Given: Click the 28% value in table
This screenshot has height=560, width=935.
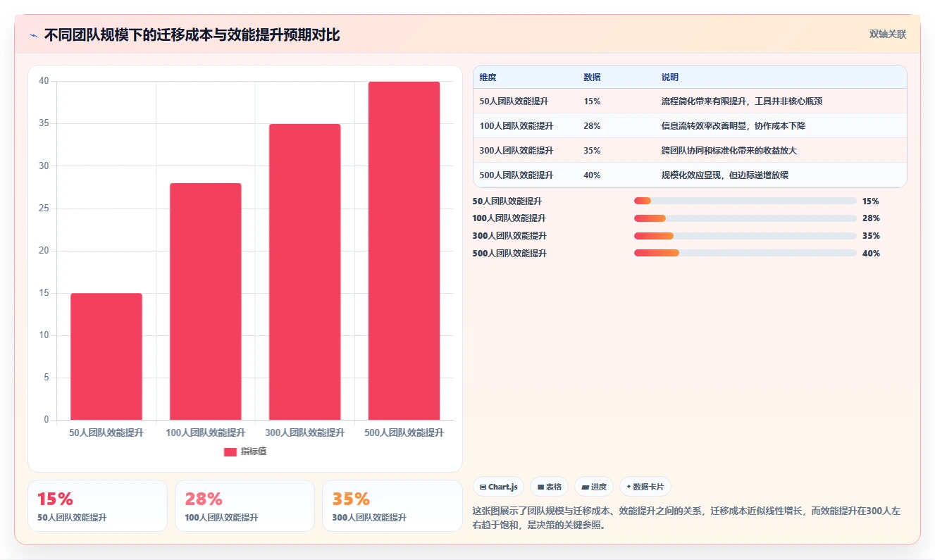Looking at the screenshot, I should pos(592,126).
